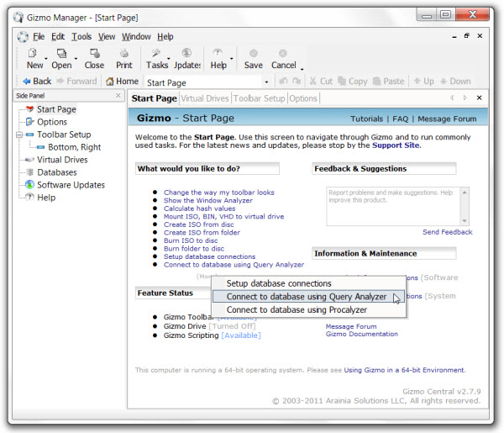Switch to the Toolbar Setup tab
The width and height of the screenshot is (504, 433).
(x=259, y=98)
